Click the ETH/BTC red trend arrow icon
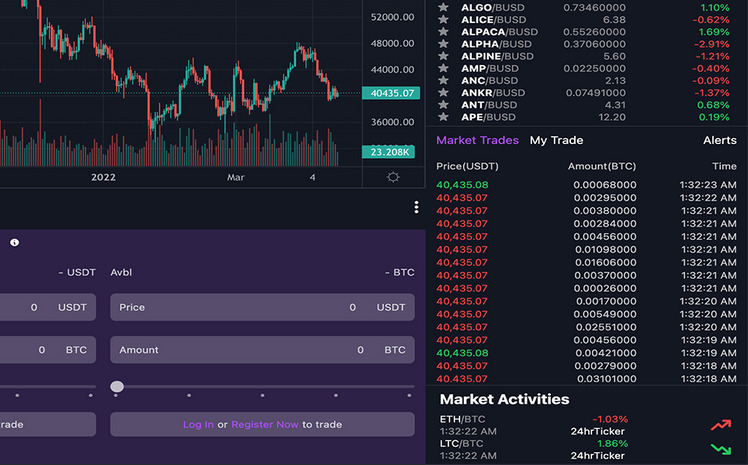The image size is (748, 465). 721,424
